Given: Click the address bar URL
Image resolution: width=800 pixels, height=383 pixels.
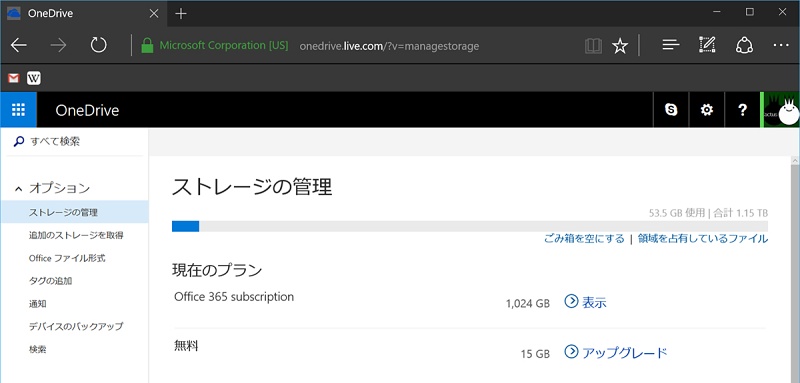Looking at the screenshot, I should [x=389, y=46].
